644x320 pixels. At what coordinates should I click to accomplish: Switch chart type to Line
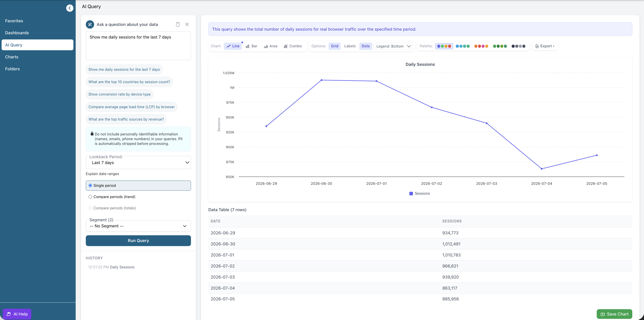click(x=233, y=46)
